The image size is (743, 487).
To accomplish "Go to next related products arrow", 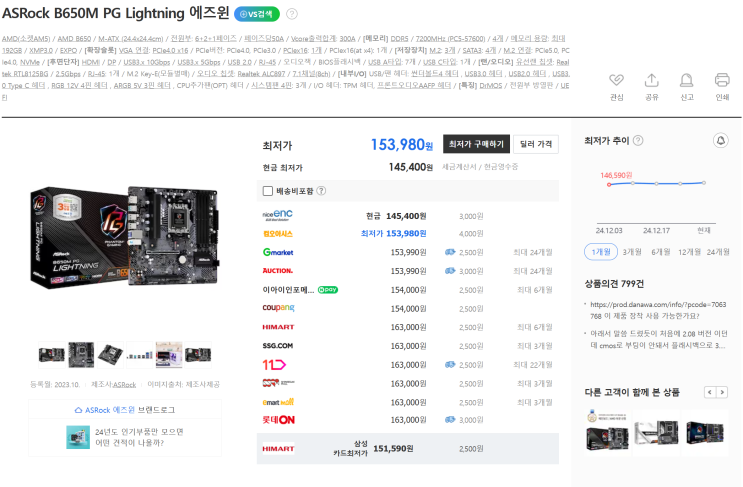I will pyautogui.click(x=722, y=392).
